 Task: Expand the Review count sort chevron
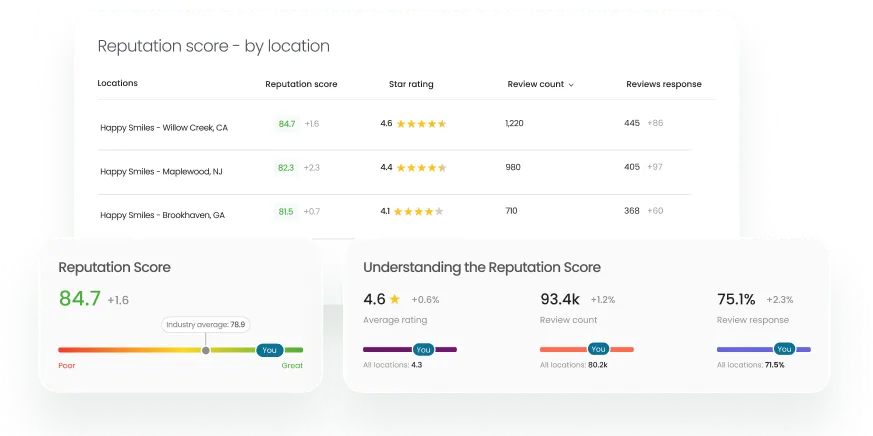pos(571,85)
